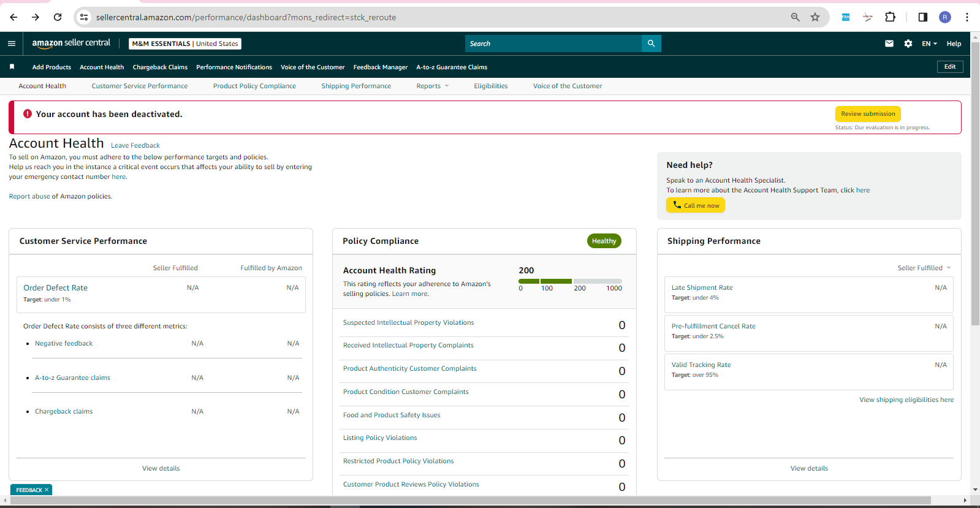Open the Eligibilities tab
980x508 pixels.
pyautogui.click(x=491, y=86)
